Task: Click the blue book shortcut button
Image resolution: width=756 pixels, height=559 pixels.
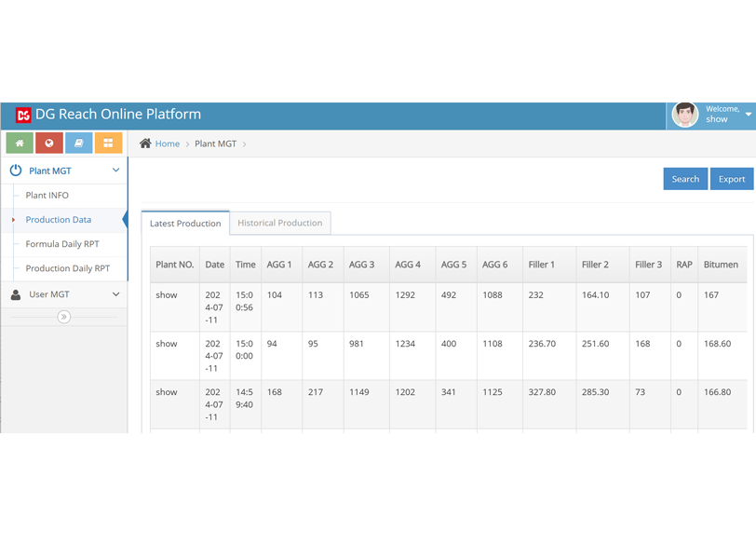Action: 78,143
